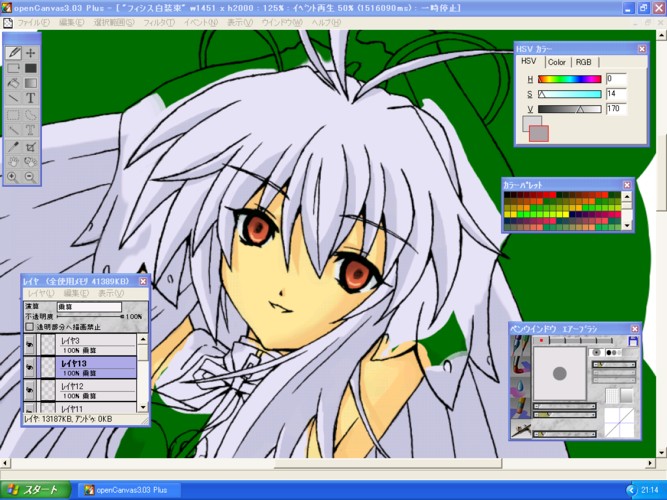The width and height of the screenshot is (667, 500).
Task: Select the Move (cross arrows) tool
Action: 30,53
